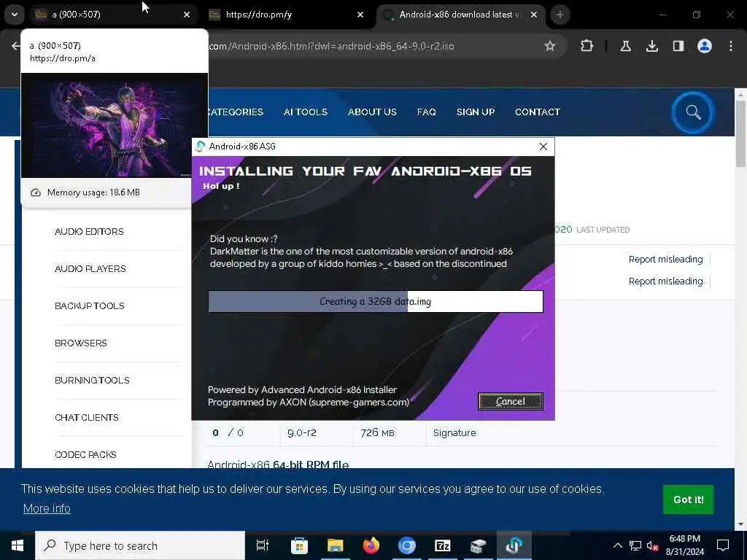Switch to the https://dro.pm/y tab
Image resolution: width=747 pixels, height=560 pixels.
[x=287, y=15]
